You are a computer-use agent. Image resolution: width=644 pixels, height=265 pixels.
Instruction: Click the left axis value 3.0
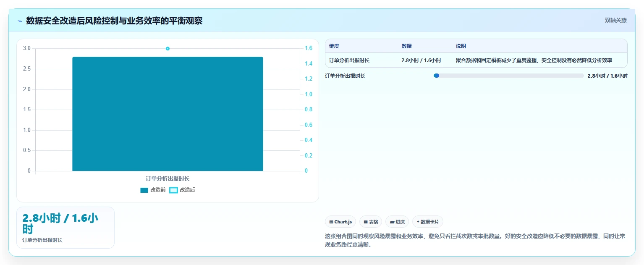click(x=27, y=48)
